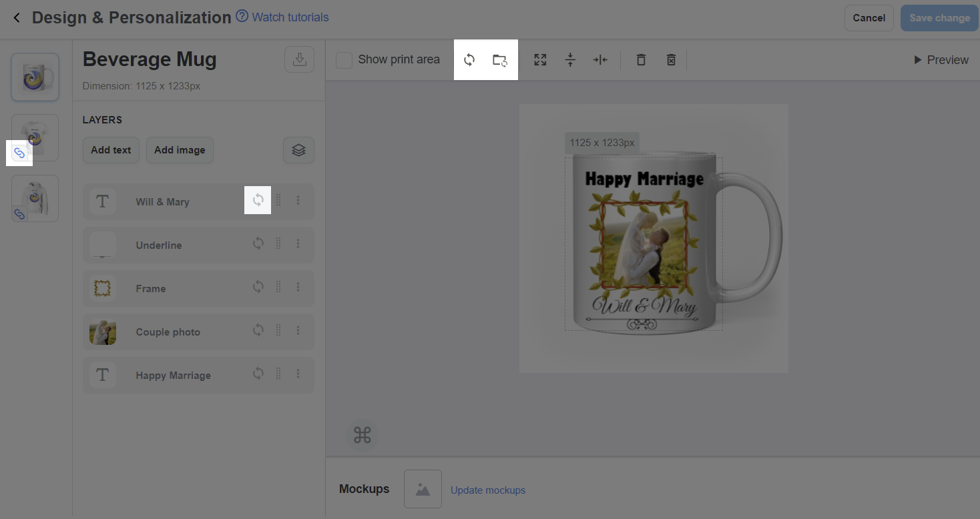
Task: Click the align horizontal center icon
Action: pos(600,60)
